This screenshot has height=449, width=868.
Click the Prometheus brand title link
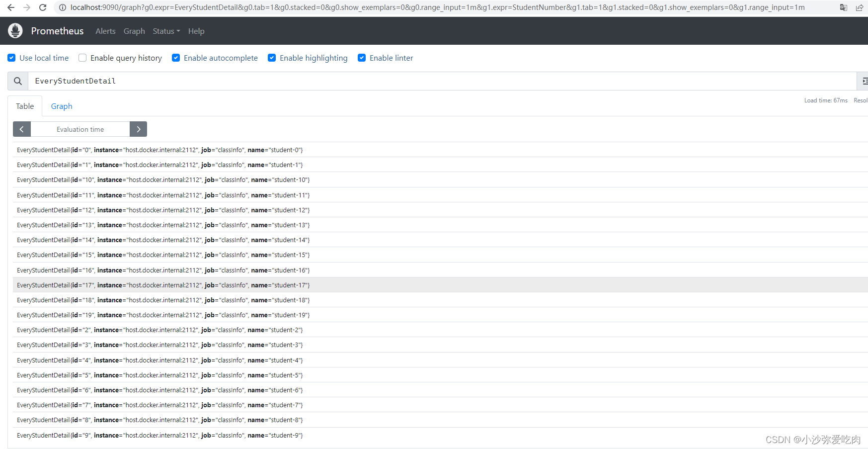click(x=58, y=31)
